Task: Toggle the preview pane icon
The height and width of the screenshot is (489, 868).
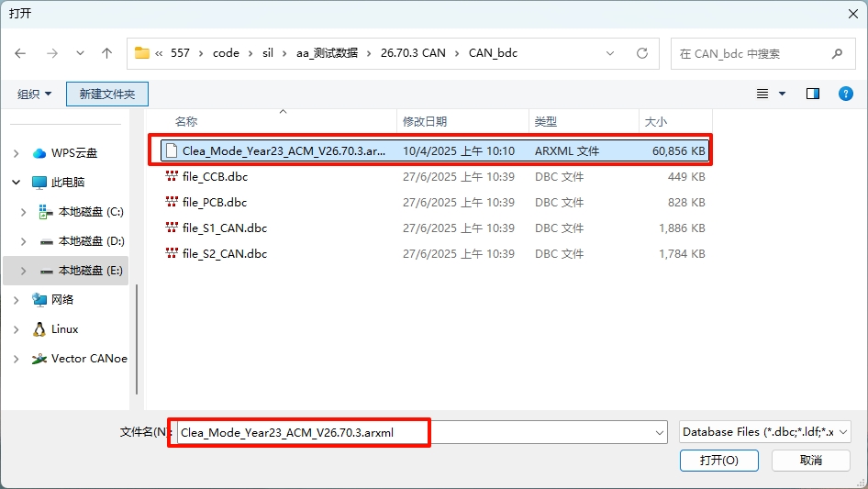Action: [812, 94]
